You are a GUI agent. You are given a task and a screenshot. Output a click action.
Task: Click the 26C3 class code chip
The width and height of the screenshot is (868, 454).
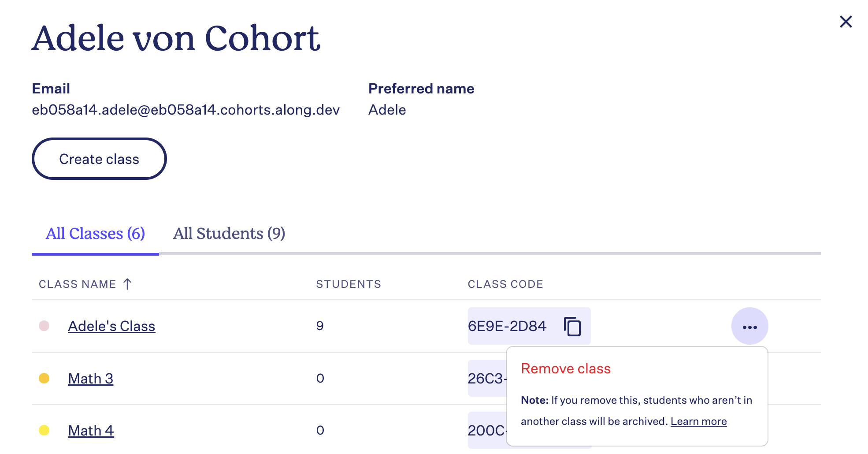[487, 378]
